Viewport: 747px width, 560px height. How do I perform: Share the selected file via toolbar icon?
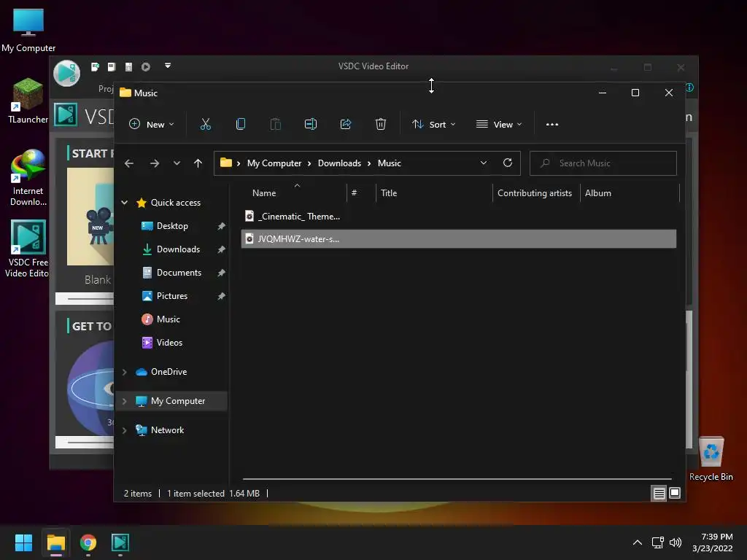346,124
